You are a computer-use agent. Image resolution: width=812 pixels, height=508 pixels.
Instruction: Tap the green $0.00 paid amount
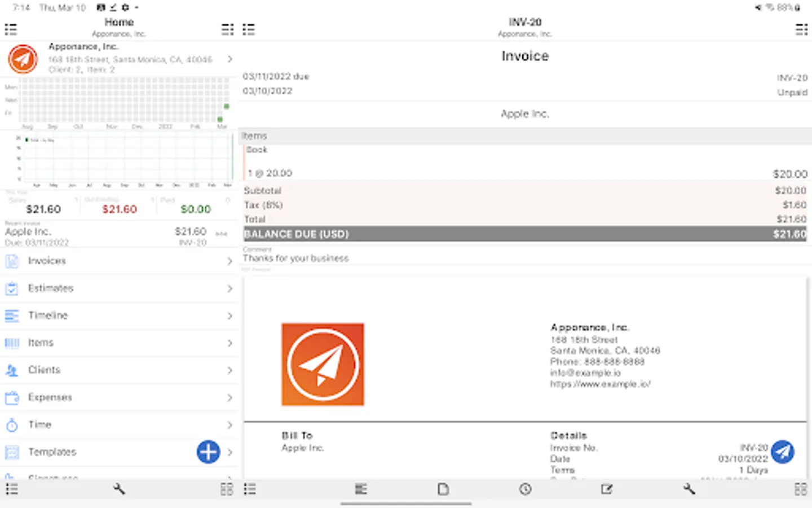(196, 209)
